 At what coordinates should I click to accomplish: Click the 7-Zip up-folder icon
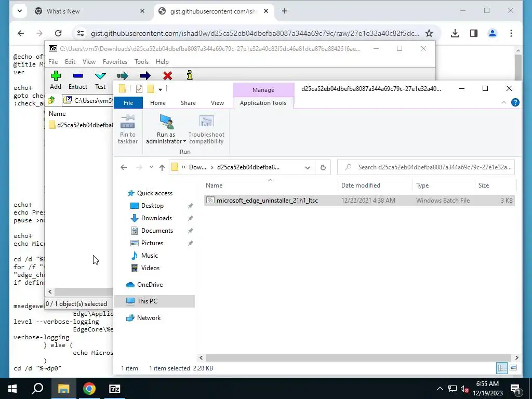click(x=51, y=100)
